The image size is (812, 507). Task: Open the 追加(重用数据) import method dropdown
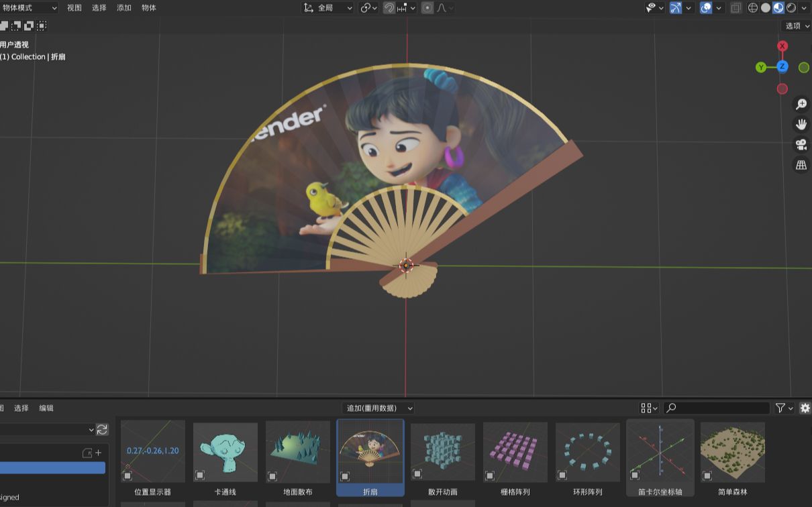378,408
